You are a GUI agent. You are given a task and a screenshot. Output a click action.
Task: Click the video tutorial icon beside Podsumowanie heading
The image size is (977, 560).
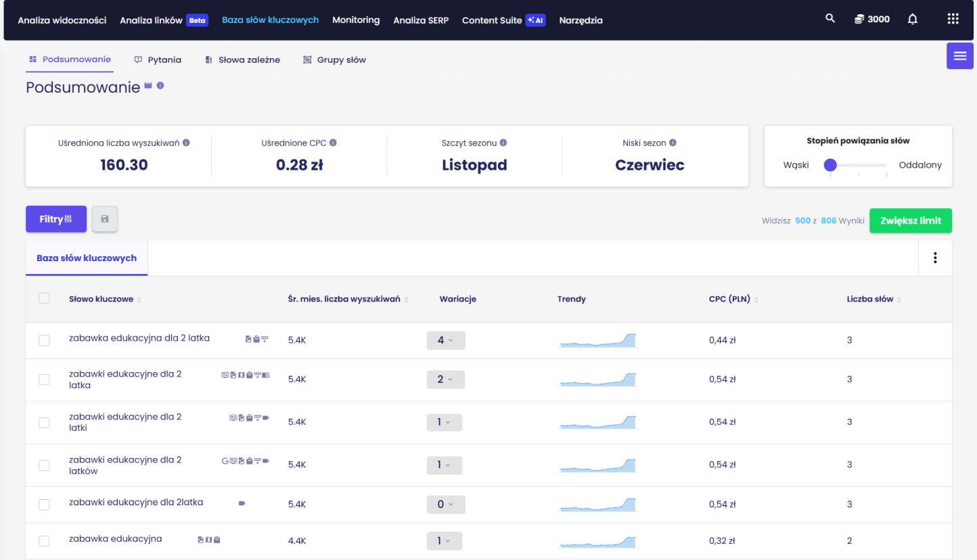(x=148, y=86)
